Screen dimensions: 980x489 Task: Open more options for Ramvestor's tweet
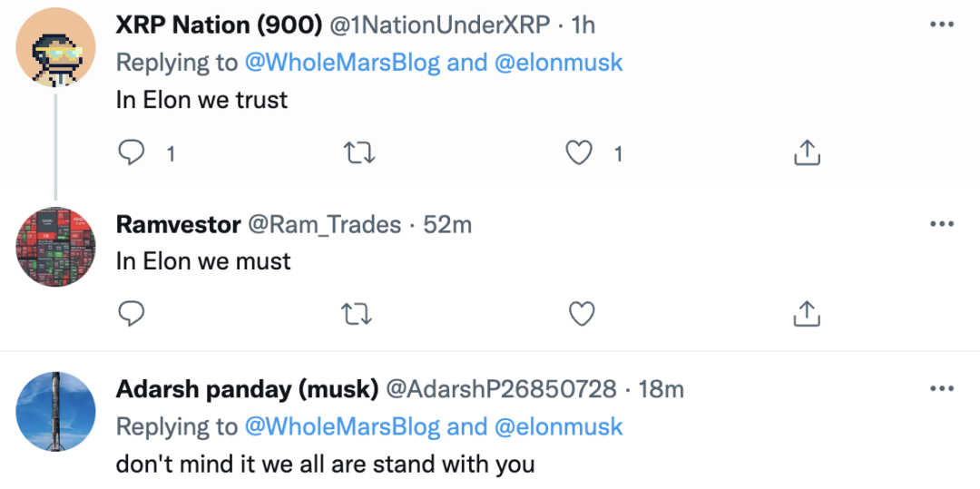click(x=943, y=224)
